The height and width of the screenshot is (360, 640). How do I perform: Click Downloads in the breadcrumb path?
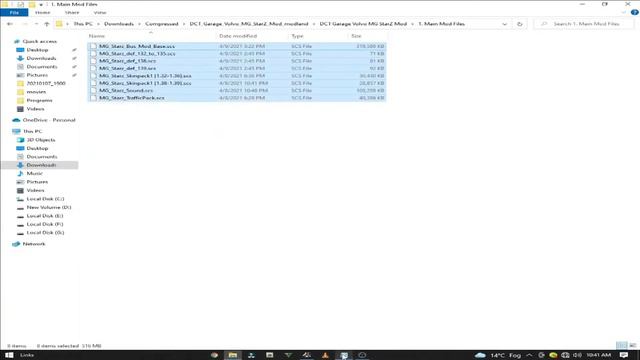[119, 24]
